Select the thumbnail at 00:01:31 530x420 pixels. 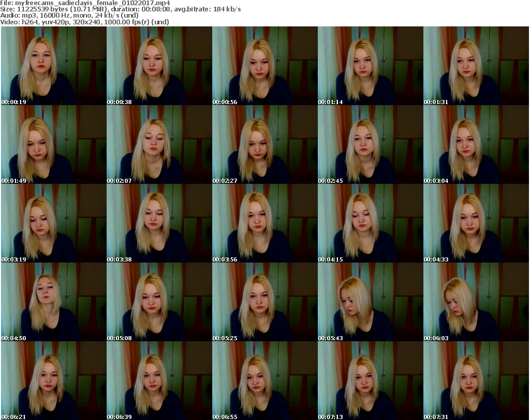(x=476, y=66)
